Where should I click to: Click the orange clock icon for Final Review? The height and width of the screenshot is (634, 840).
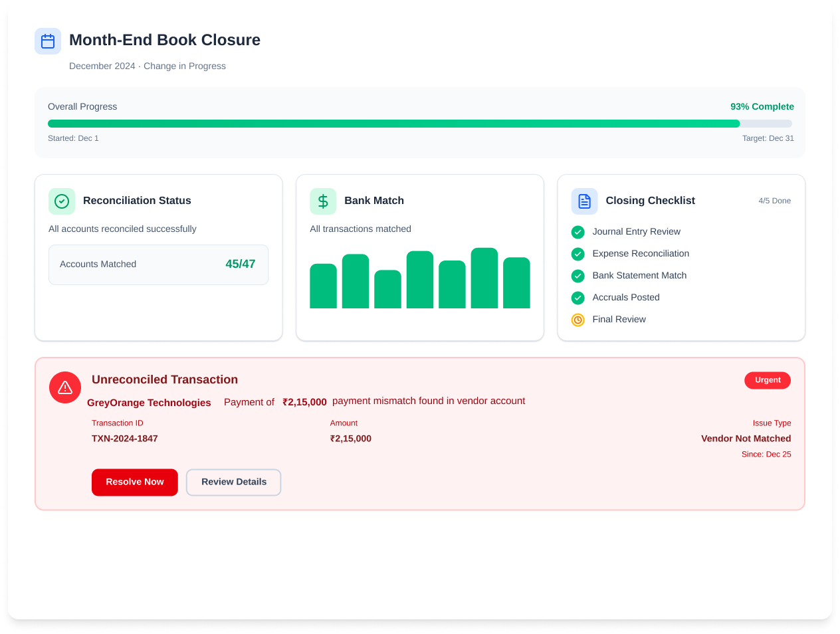click(578, 320)
